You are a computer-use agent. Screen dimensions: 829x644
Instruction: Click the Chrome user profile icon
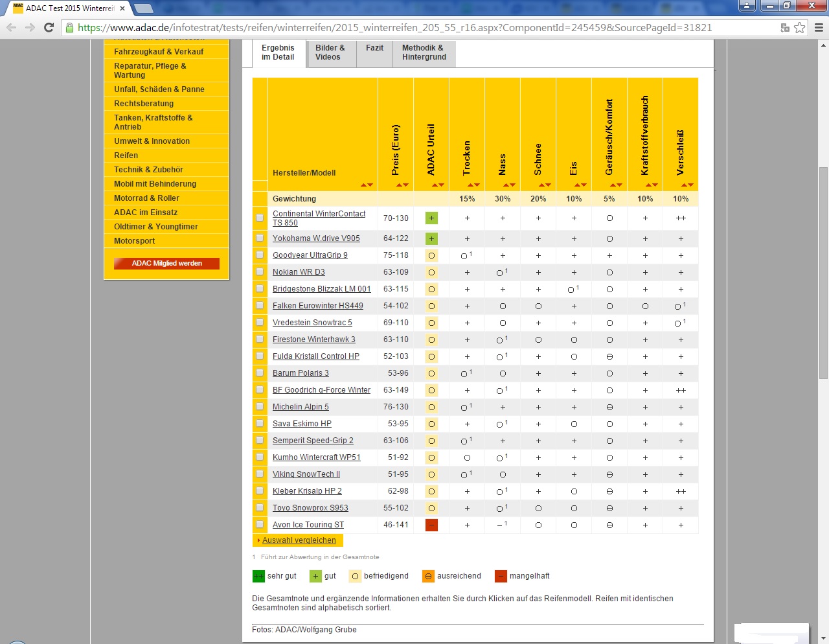pos(747,6)
